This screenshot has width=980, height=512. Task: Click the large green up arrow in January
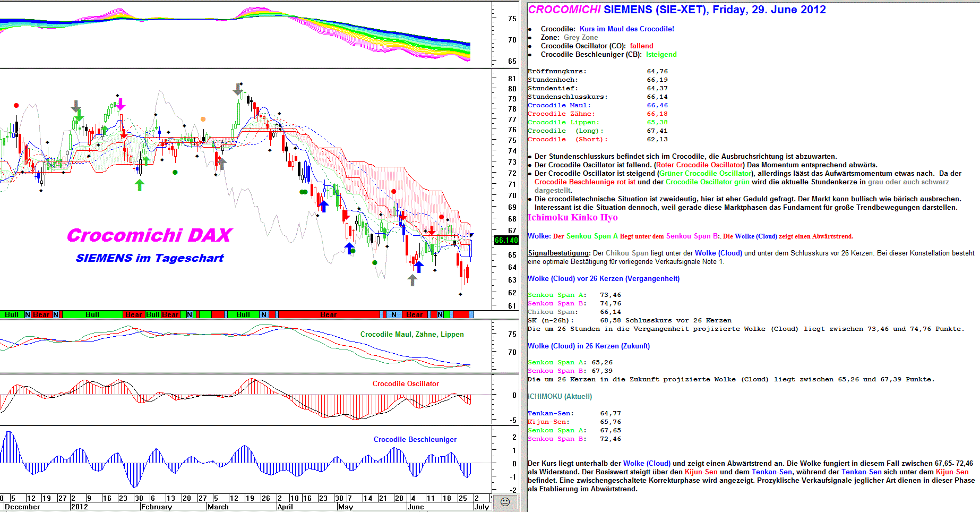tap(140, 185)
